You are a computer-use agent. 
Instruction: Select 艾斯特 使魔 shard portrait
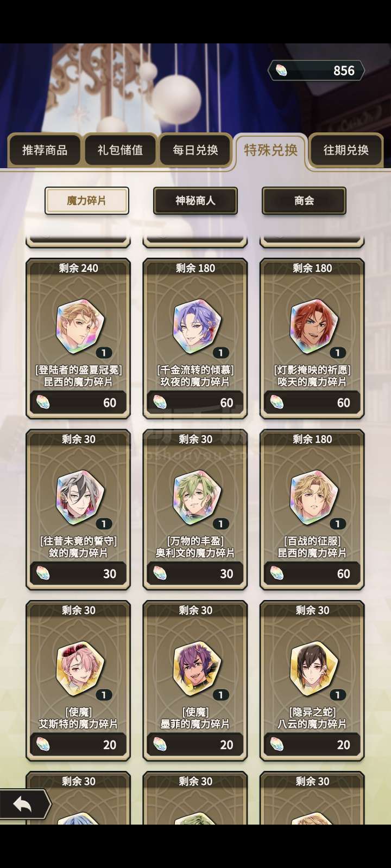(80, 668)
